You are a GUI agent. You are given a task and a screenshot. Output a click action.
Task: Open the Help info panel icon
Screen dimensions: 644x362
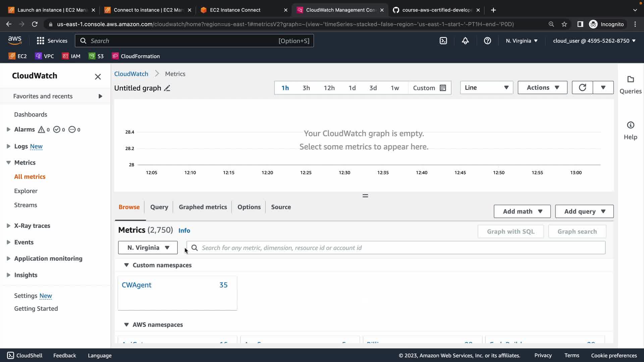coord(630,125)
